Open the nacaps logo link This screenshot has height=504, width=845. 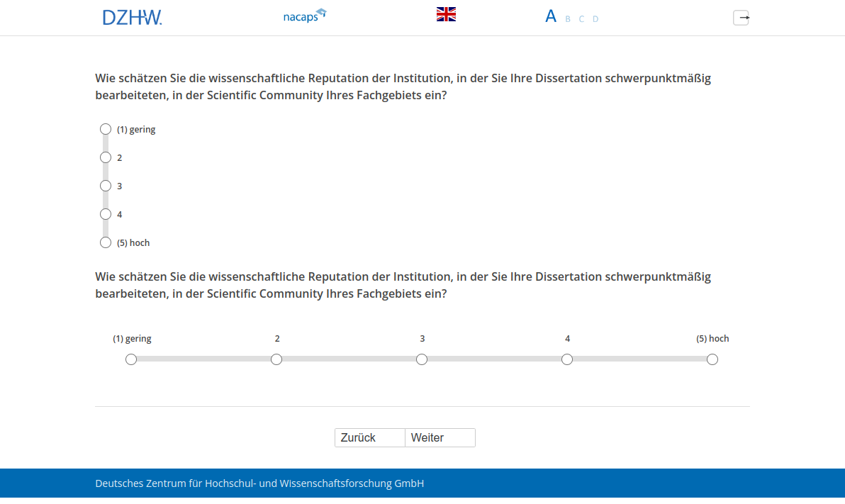click(x=304, y=16)
